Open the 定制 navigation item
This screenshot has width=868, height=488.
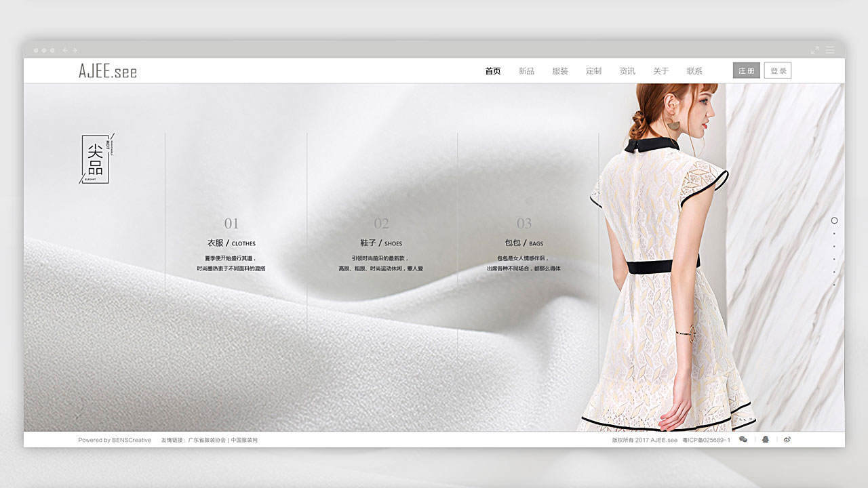(x=593, y=71)
